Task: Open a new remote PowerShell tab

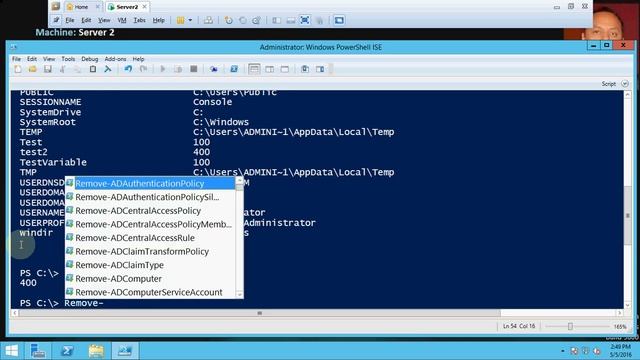Action: (213, 69)
